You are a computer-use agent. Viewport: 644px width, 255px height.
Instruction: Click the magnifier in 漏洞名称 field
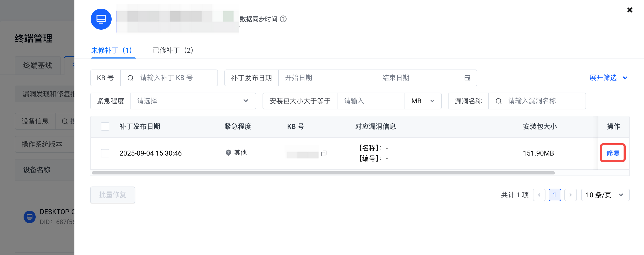tap(499, 101)
